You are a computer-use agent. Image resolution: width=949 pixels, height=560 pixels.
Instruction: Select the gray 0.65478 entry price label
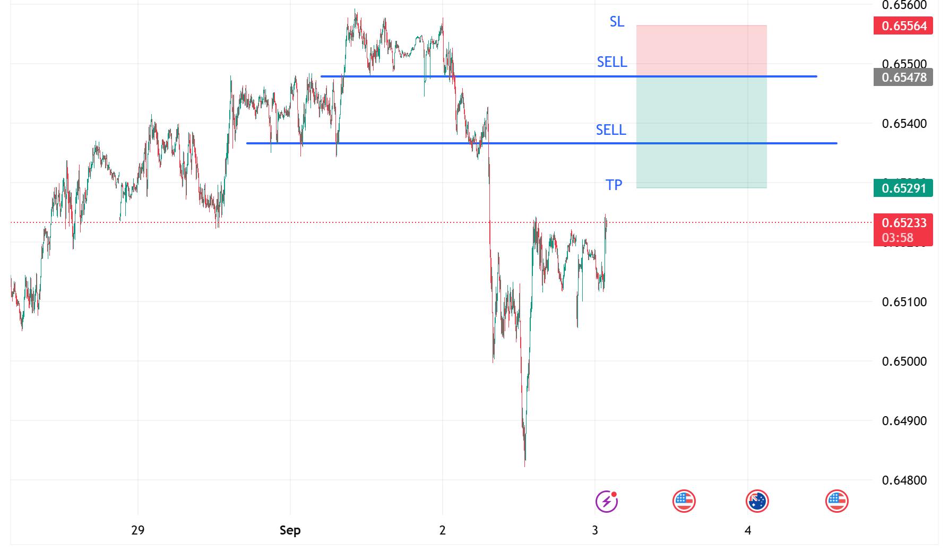903,77
